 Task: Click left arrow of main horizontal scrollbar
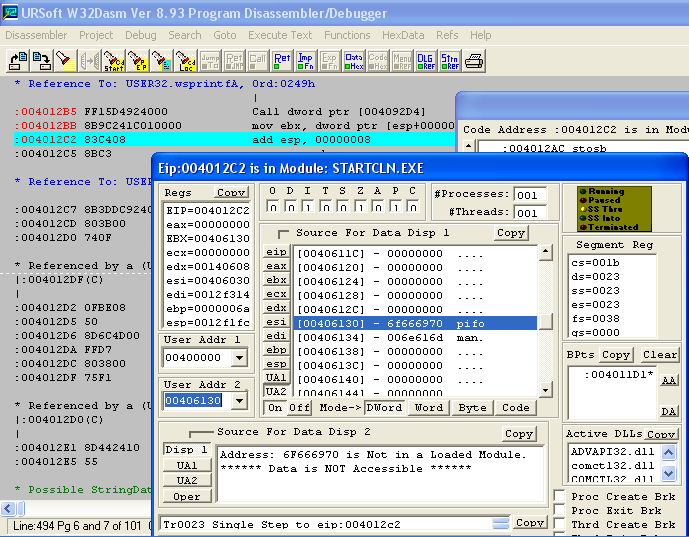point(7,509)
